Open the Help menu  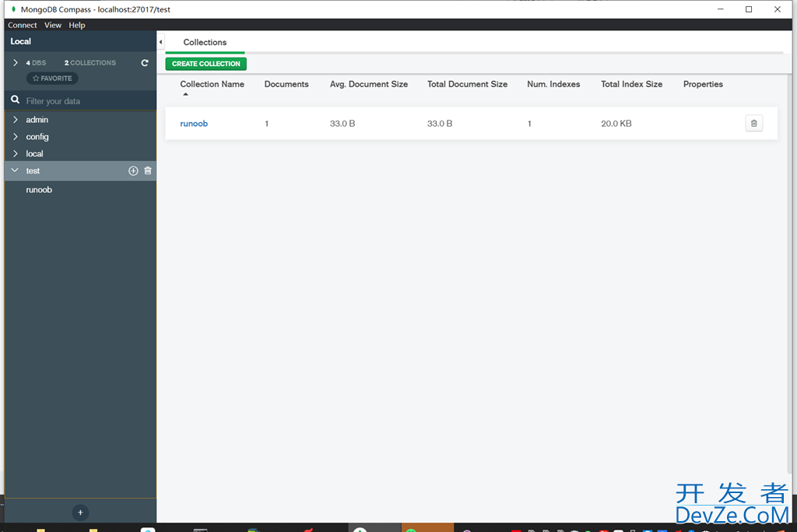point(77,25)
